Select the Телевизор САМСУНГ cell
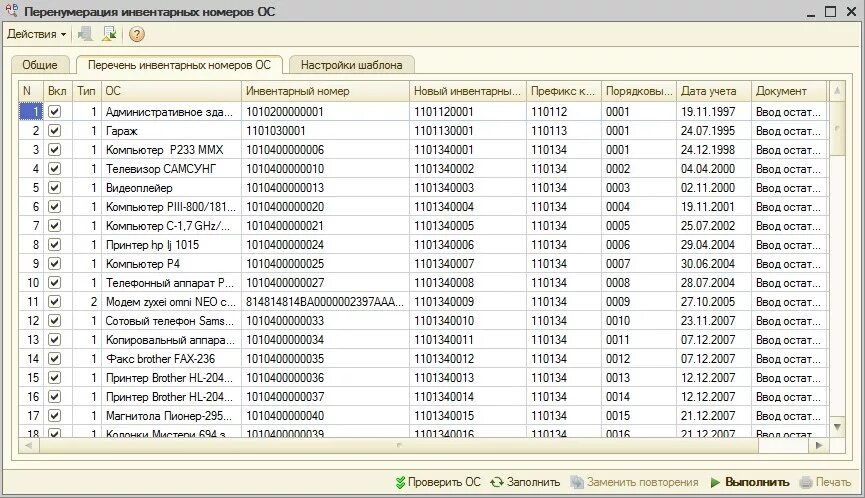The height and width of the screenshot is (498, 865). tap(171, 169)
